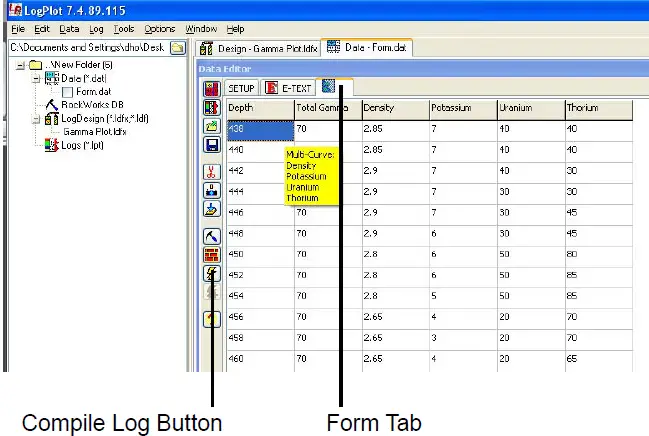Click the Thorium column header
Screen dimensions: 649x436
pos(599,110)
